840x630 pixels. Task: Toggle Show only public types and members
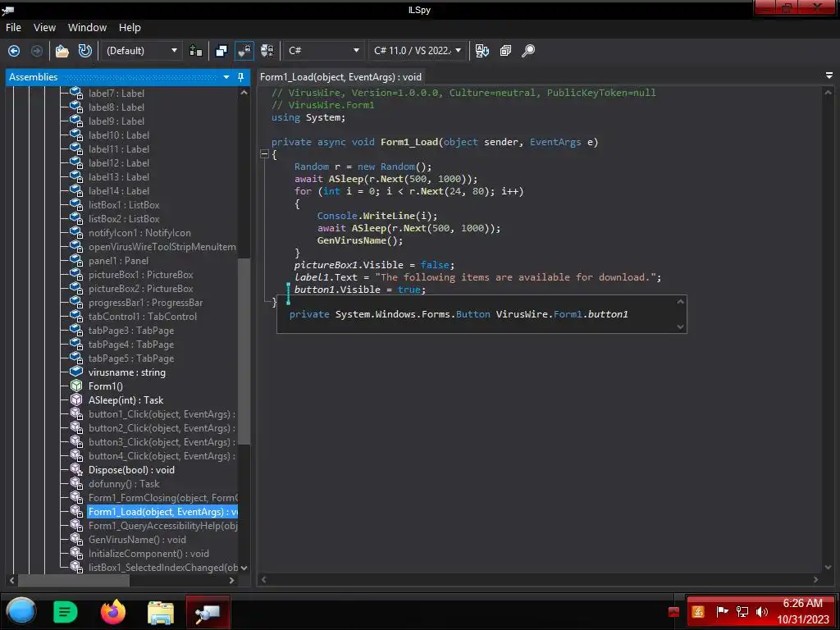point(221,51)
